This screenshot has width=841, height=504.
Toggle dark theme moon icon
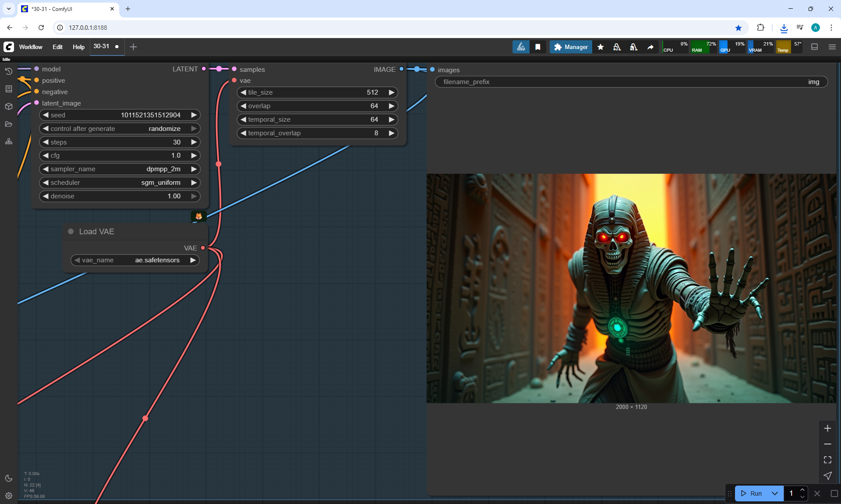pos(9,478)
